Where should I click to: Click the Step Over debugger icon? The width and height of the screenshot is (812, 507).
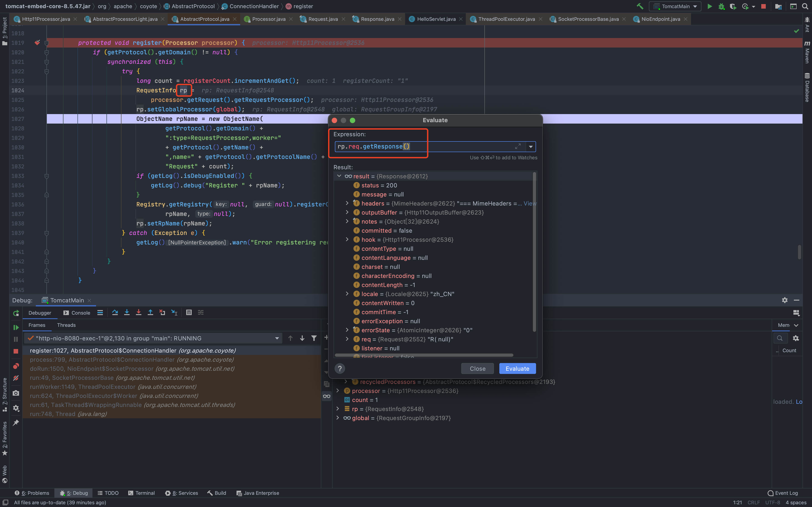click(x=115, y=313)
